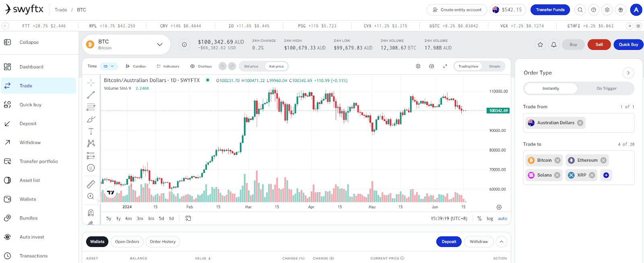Select the trend line drawing tool
This screenshot has height=263, width=644.
91,95
